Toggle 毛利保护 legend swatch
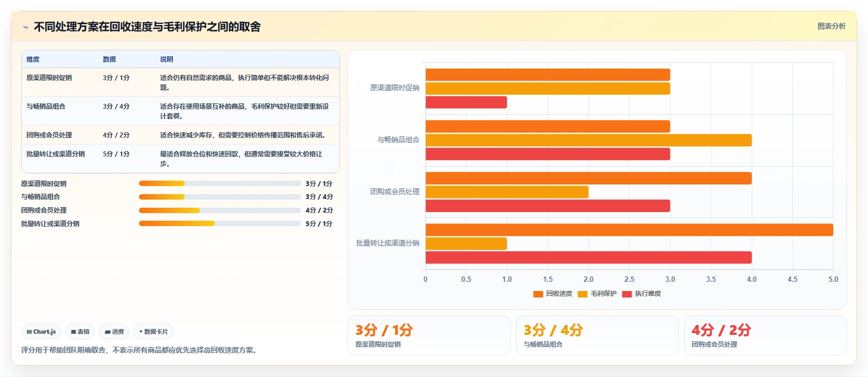868x377 pixels. point(583,294)
